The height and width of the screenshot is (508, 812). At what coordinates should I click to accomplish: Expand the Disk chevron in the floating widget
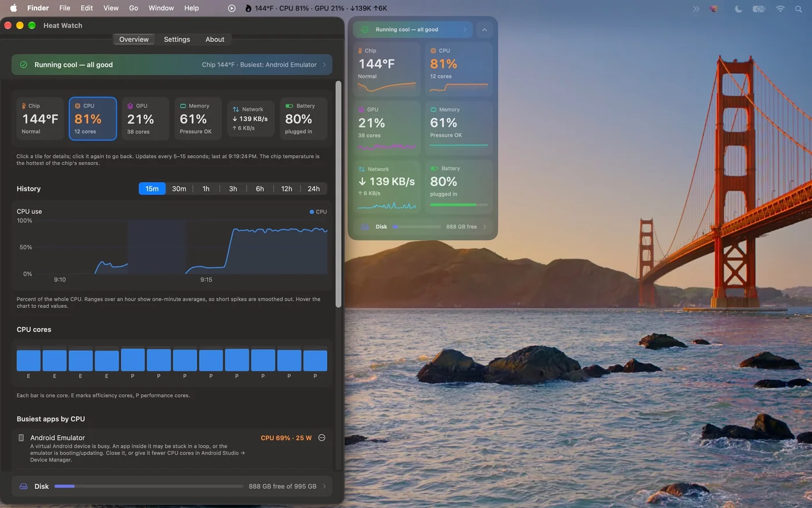point(485,226)
